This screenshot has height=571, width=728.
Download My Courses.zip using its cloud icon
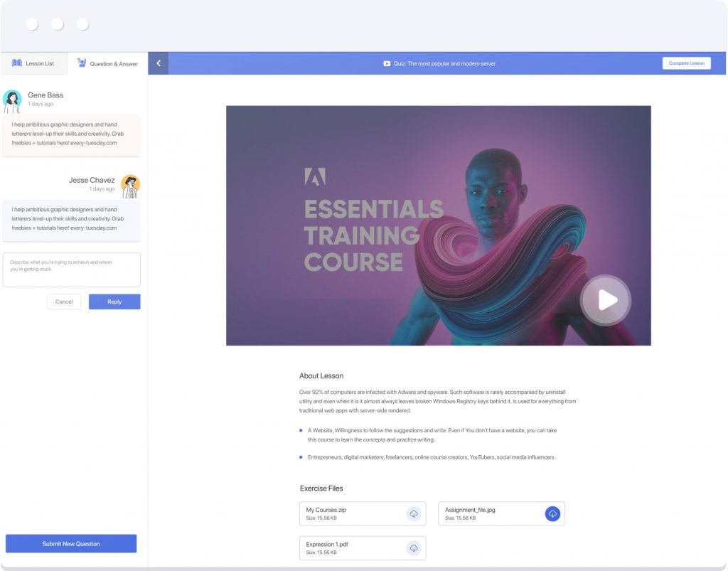[413, 513]
